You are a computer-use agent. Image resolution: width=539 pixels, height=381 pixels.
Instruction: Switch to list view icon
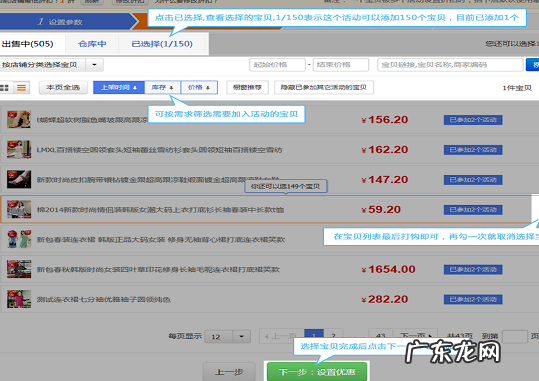coord(21,88)
